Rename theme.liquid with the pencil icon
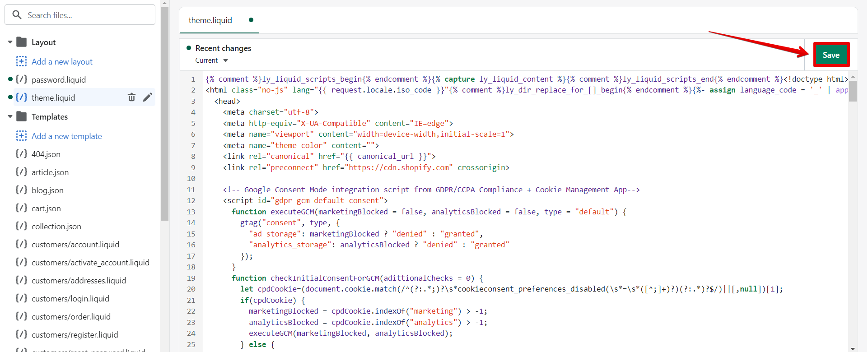Viewport: 868px width, 352px height. (x=147, y=97)
